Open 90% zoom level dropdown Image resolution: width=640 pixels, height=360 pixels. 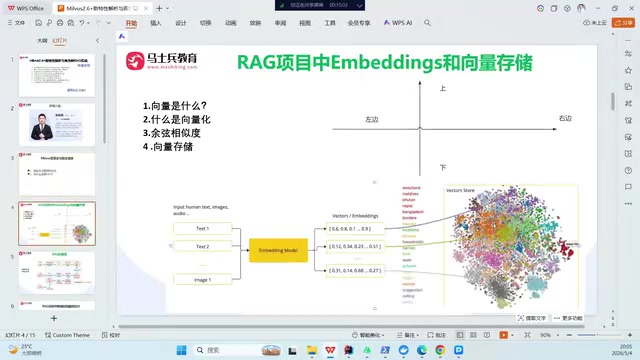(x=549, y=335)
